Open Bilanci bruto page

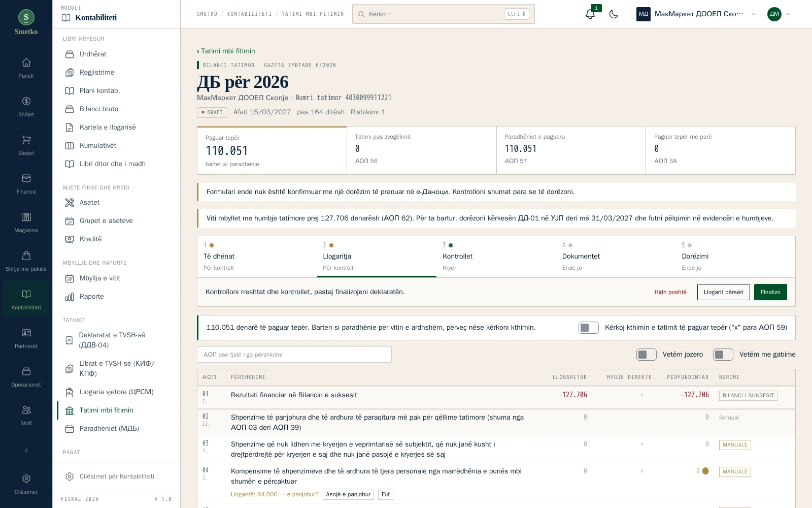pos(116,109)
